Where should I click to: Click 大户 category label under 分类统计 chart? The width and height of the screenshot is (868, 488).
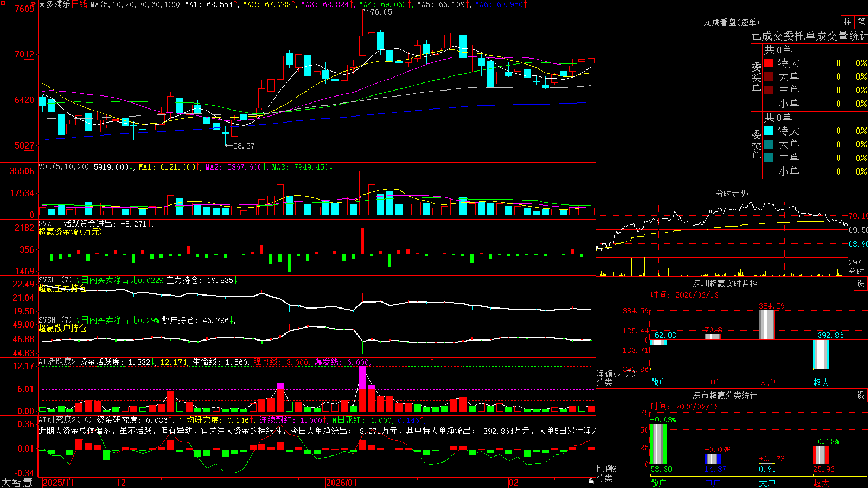767,483
